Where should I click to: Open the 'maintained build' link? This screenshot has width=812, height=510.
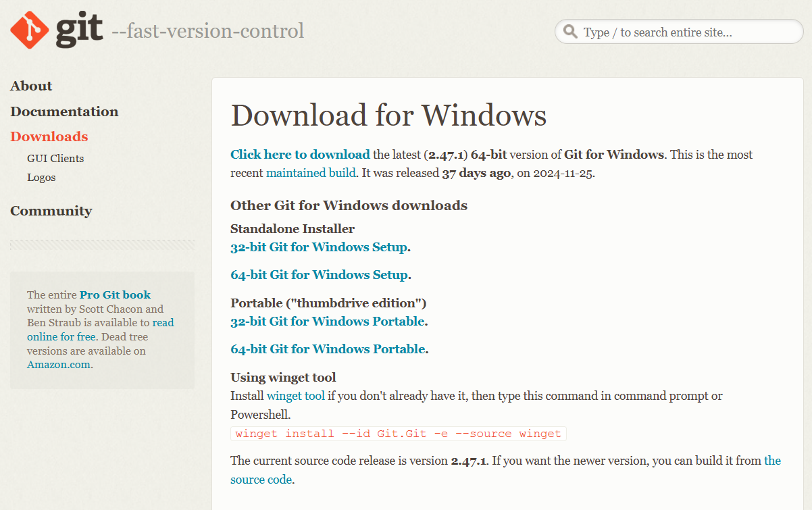(311, 173)
